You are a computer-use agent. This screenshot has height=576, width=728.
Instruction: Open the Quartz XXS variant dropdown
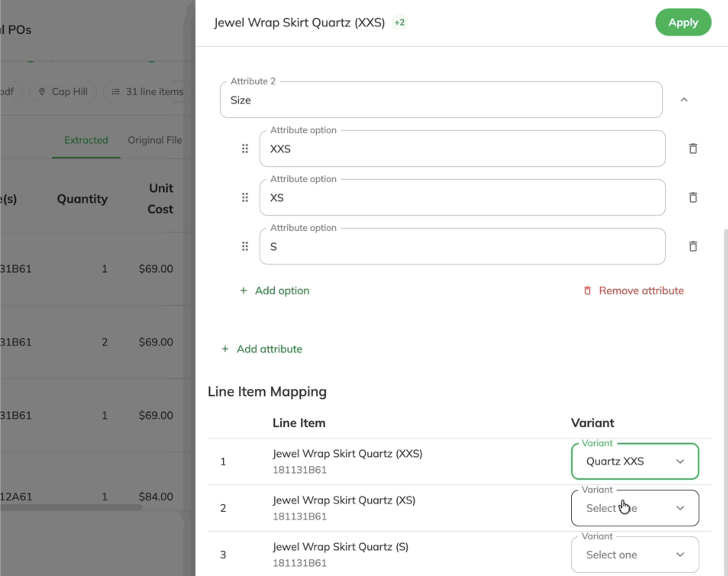click(635, 461)
